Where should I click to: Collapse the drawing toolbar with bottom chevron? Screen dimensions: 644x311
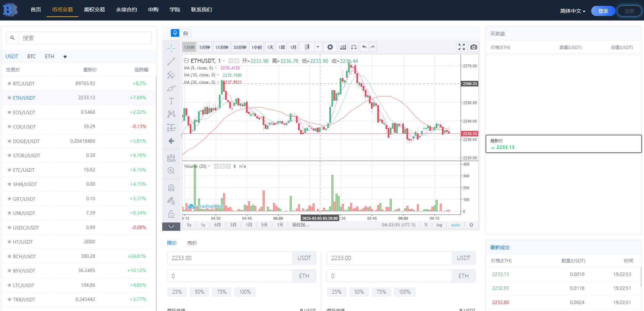click(171, 227)
